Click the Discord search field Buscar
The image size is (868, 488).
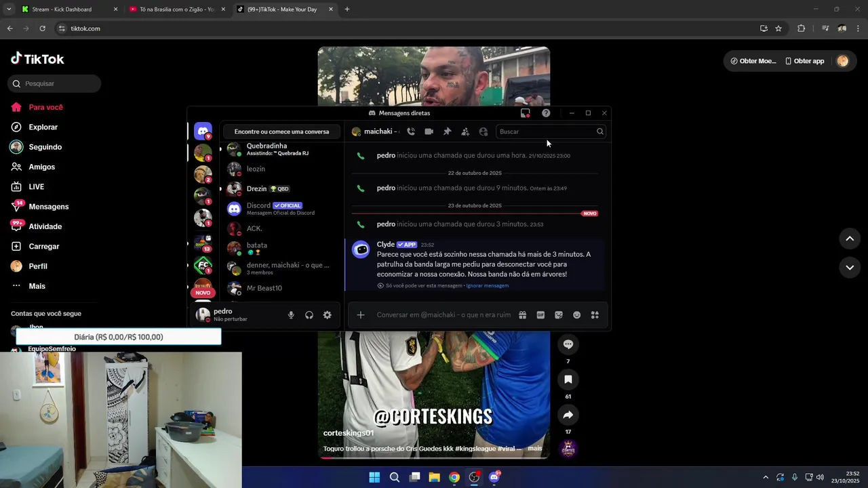tap(551, 131)
